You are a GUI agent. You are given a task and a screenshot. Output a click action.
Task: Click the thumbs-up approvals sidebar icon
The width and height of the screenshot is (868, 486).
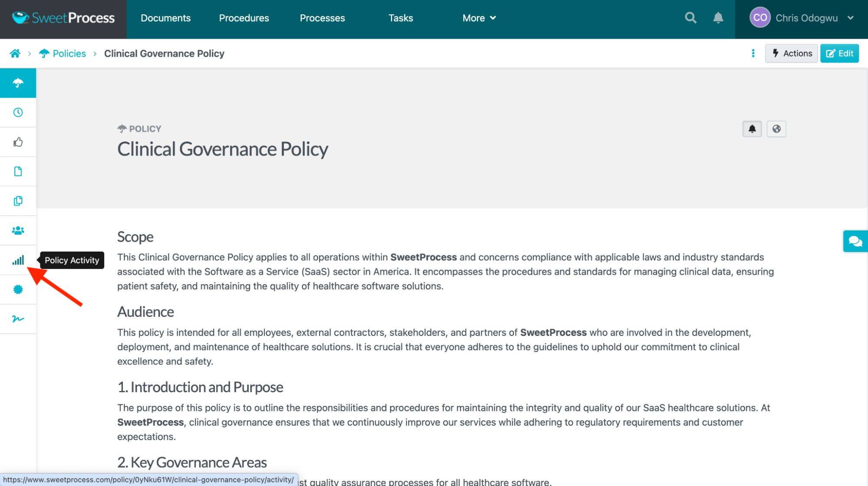[18, 142]
